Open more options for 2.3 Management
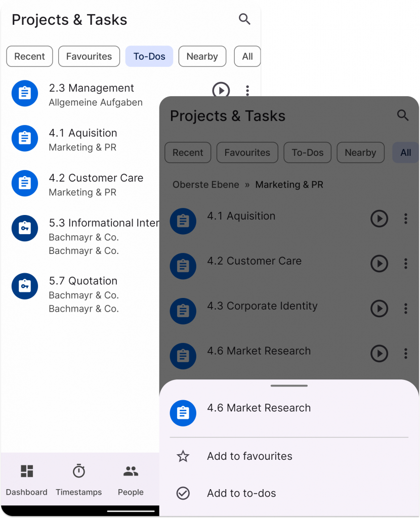The height and width of the screenshot is (518, 420). pyautogui.click(x=247, y=91)
